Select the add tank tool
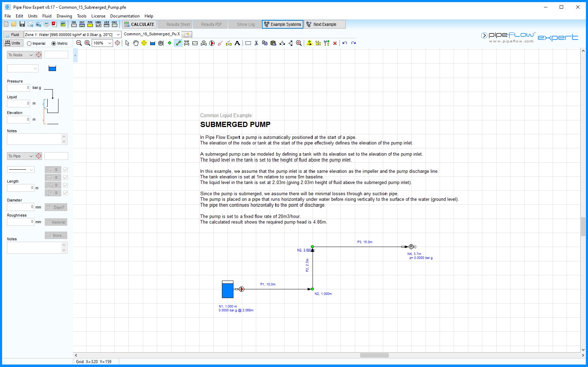This screenshot has height=367, width=588. [153, 43]
